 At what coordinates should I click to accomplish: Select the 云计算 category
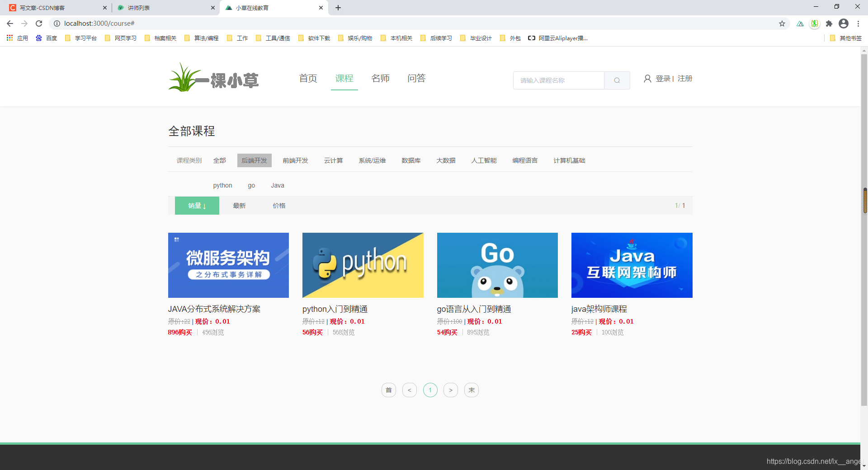coord(334,160)
